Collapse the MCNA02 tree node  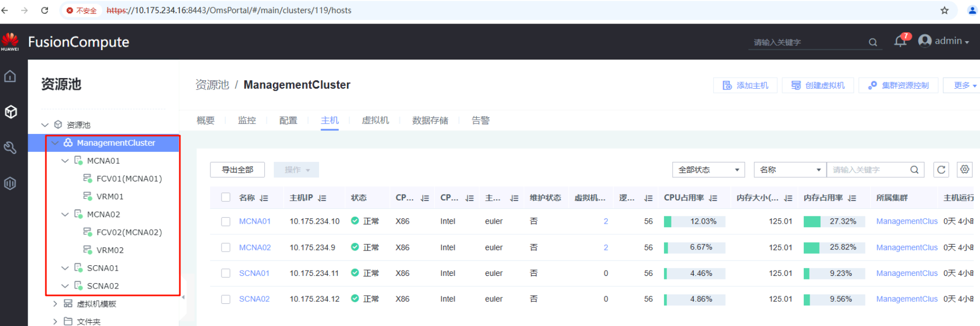click(65, 214)
